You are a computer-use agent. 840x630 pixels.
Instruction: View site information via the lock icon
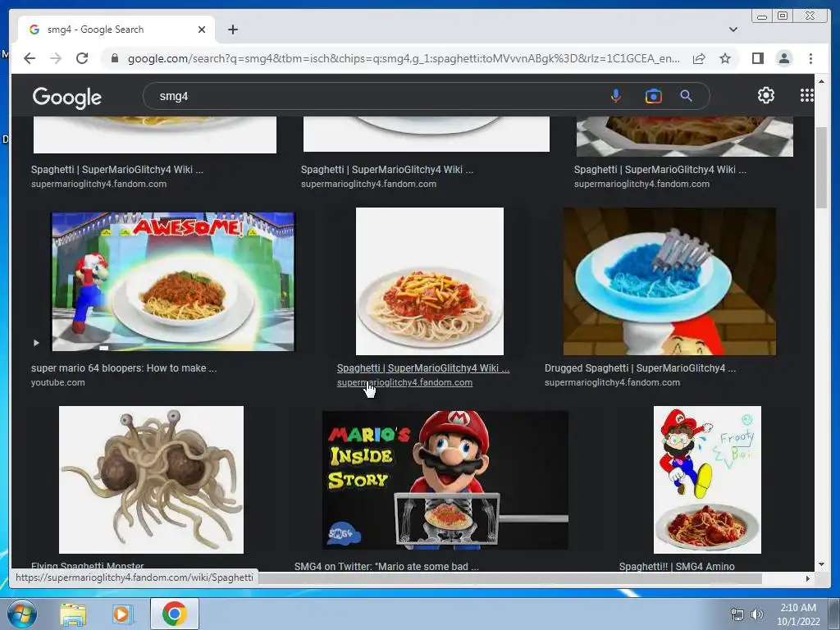[115, 58]
